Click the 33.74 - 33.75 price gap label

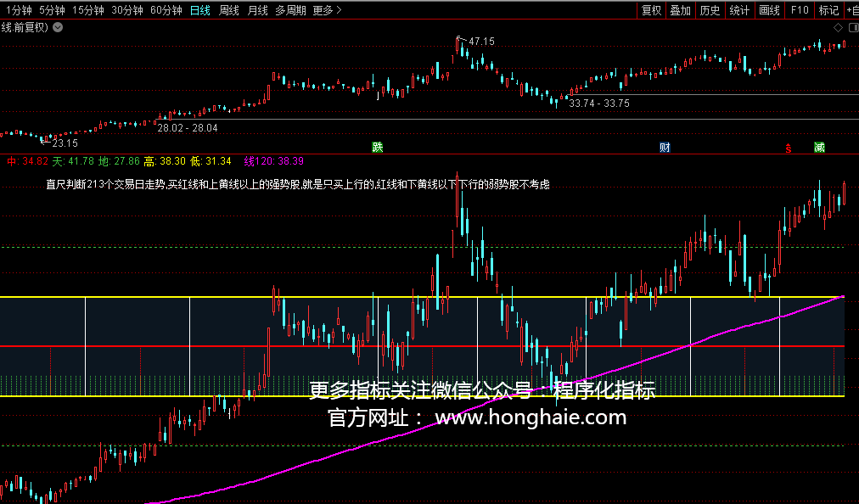pos(599,103)
